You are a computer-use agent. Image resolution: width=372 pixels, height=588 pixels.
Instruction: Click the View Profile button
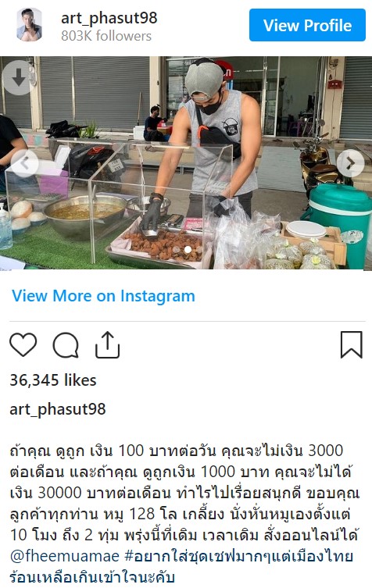click(x=307, y=25)
